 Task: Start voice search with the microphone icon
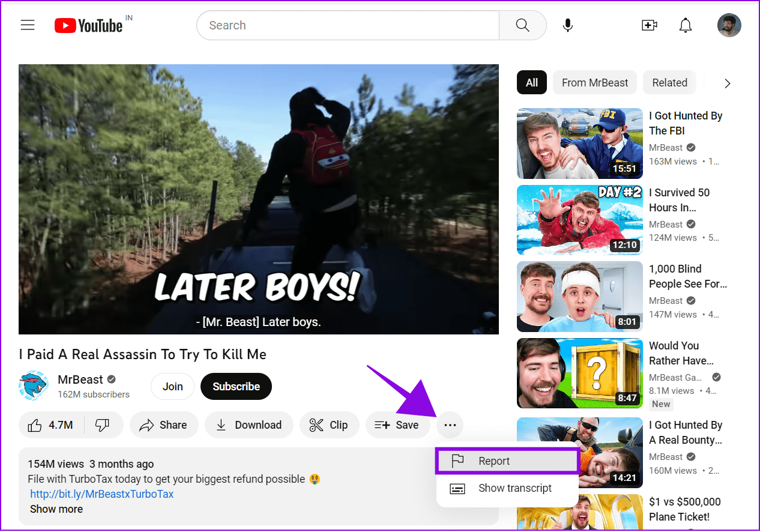(x=567, y=25)
